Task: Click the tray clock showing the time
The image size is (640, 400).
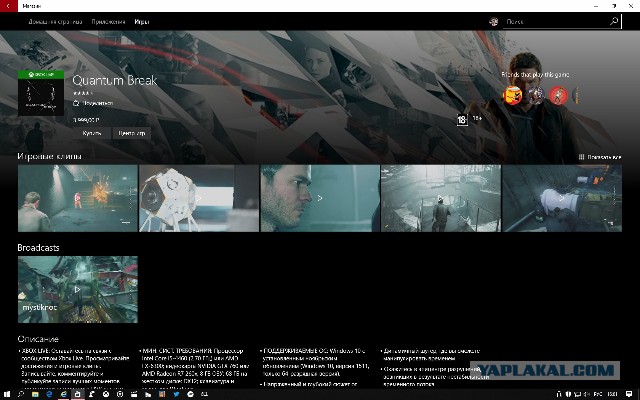Action: click(613, 394)
